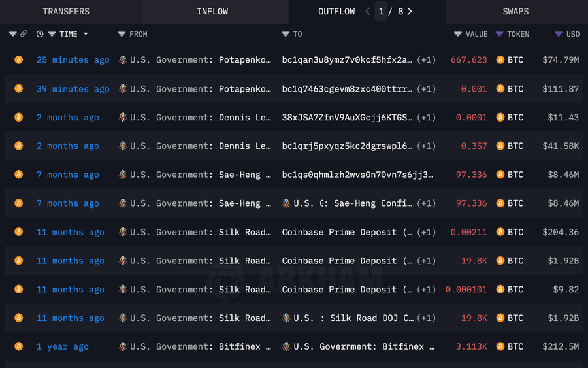
Task: Click Bitcoin icon on 25 minutes ago row
Action: tap(18, 59)
